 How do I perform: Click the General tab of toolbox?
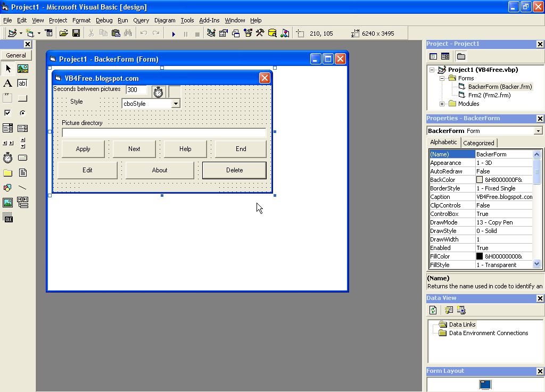[x=16, y=55]
